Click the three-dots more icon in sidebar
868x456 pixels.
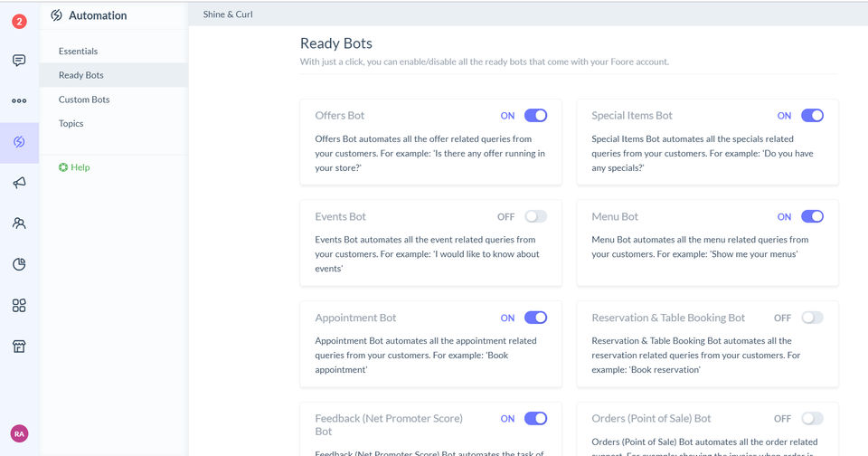[x=19, y=100]
